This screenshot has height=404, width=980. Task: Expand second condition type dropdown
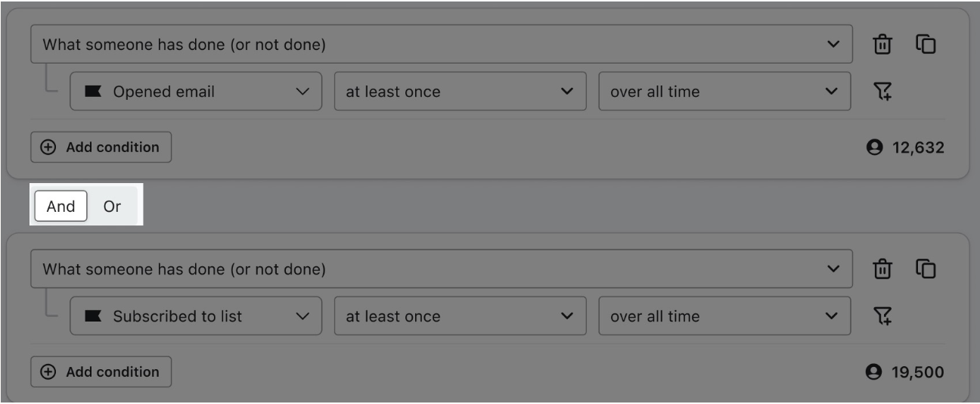click(x=442, y=269)
